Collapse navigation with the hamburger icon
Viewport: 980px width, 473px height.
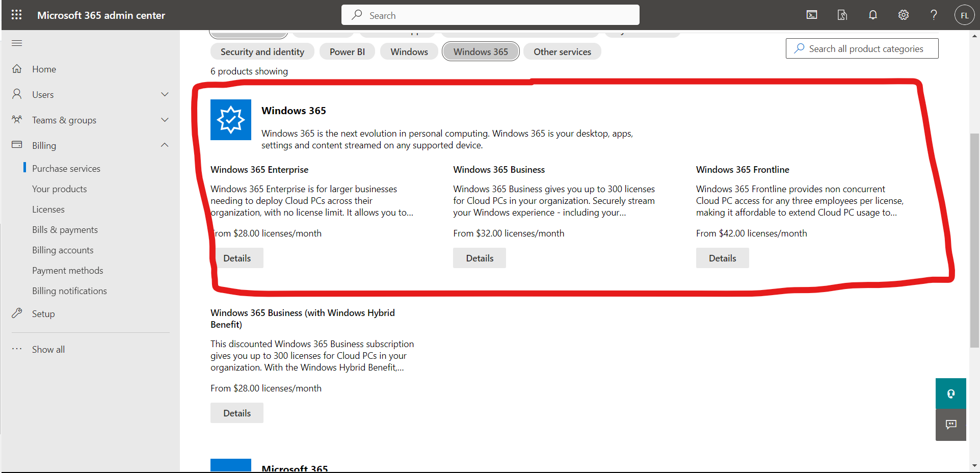tap(17, 43)
